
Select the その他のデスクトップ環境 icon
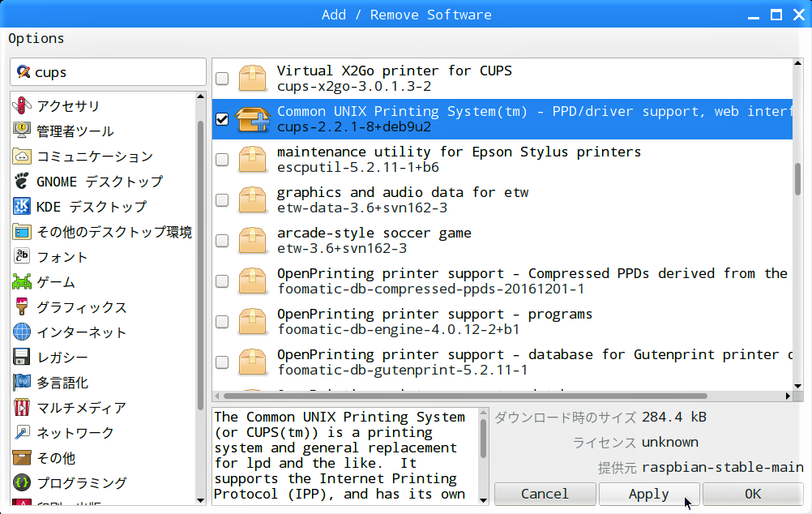point(22,231)
